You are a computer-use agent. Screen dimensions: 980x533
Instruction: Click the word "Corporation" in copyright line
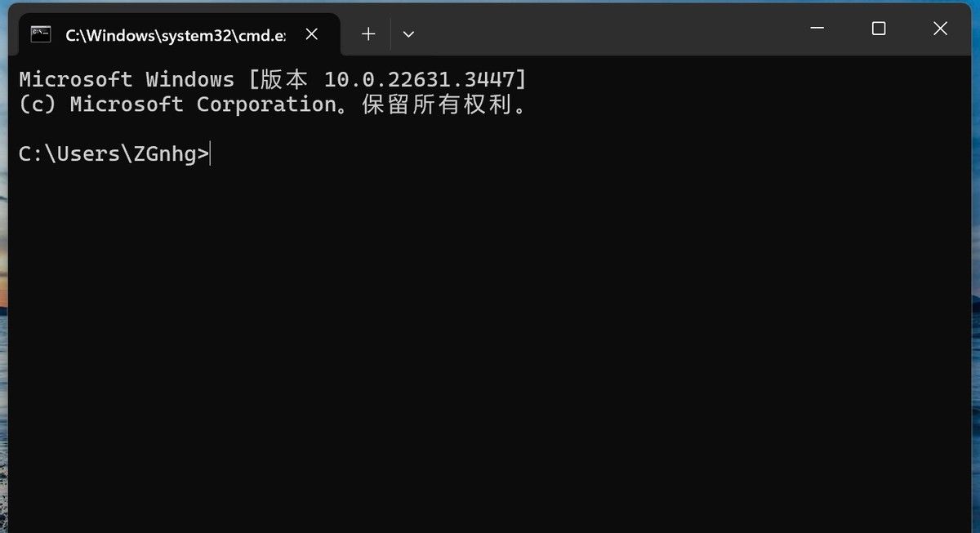(x=266, y=104)
